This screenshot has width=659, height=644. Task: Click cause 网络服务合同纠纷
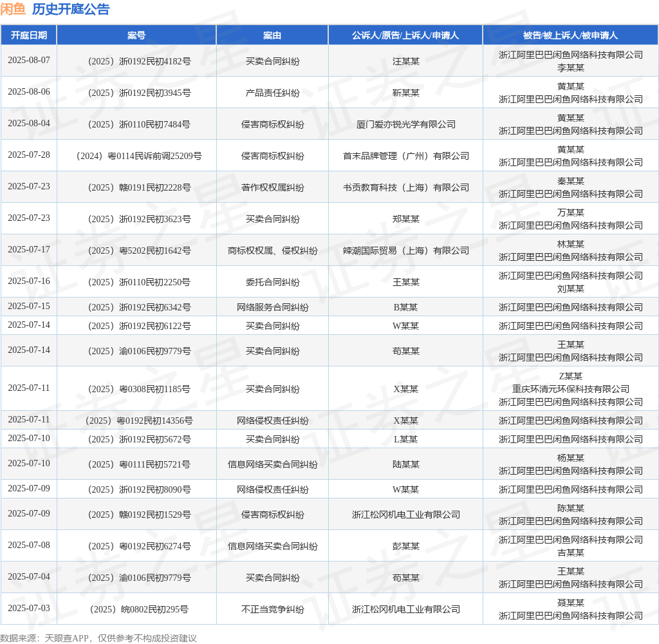pos(273,307)
